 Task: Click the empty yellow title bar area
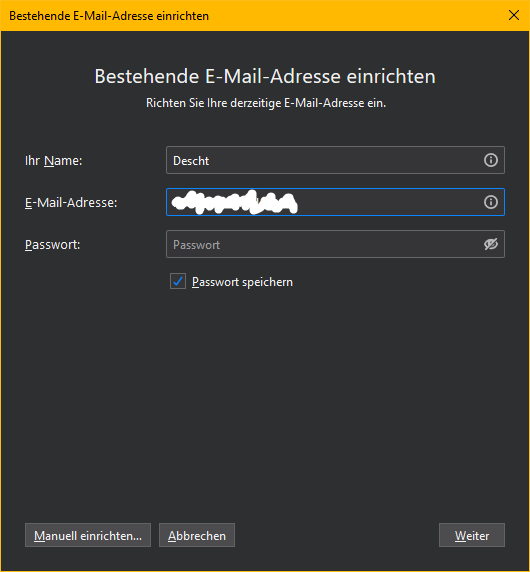pos(357,15)
